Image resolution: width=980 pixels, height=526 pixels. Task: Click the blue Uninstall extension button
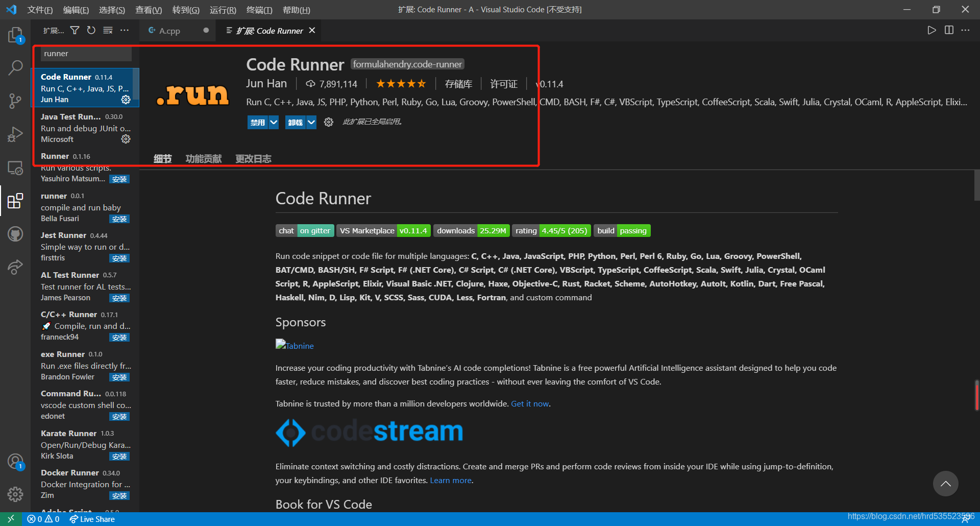point(296,122)
